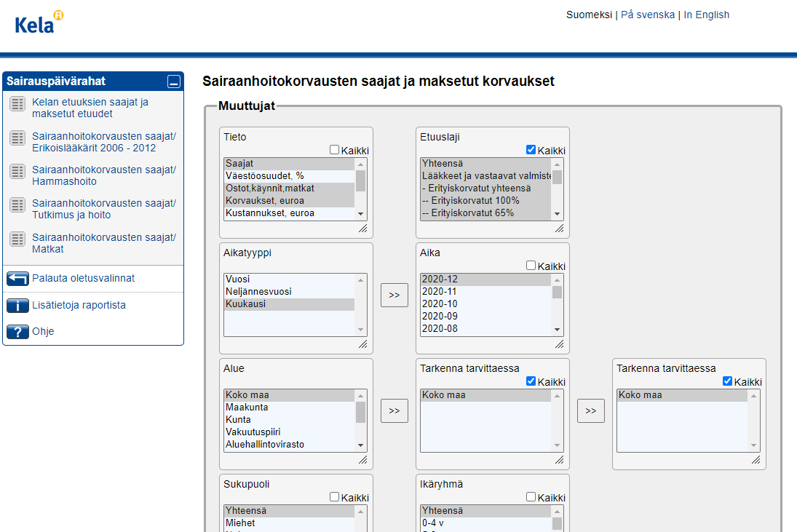
Task: Click the down arrow of the Aika list
Action: (x=558, y=330)
